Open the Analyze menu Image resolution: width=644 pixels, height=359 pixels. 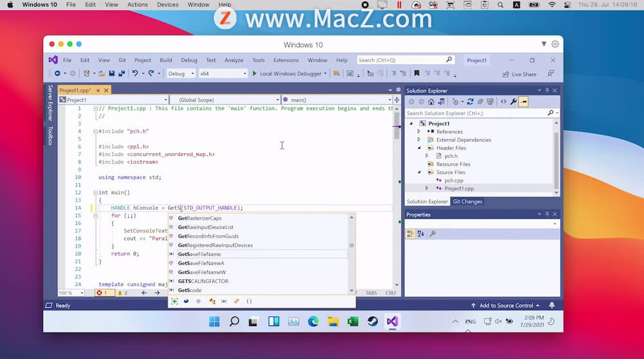[234, 60]
